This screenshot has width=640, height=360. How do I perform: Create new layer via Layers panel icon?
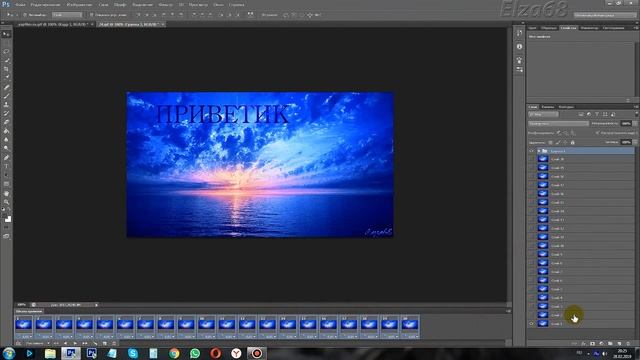[619, 344]
